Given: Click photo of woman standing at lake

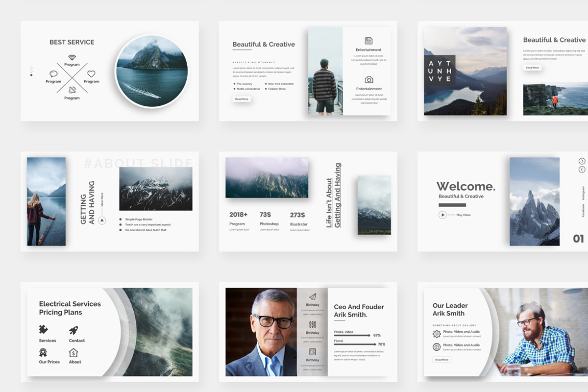Looking at the screenshot, I should click(x=46, y=201).
